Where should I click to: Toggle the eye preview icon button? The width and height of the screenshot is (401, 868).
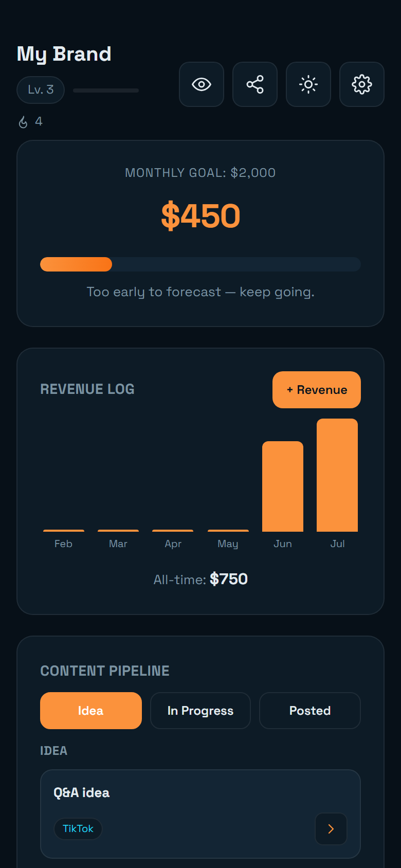202,84
